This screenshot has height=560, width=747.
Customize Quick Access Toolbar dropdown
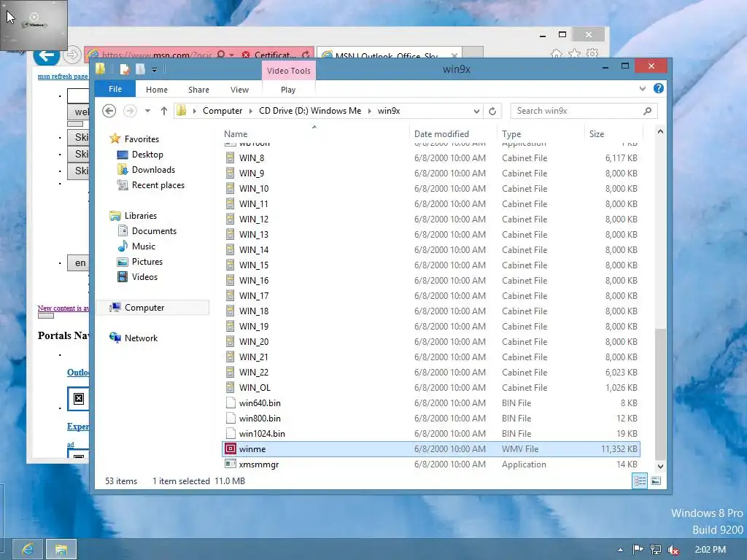coord(155,70)
